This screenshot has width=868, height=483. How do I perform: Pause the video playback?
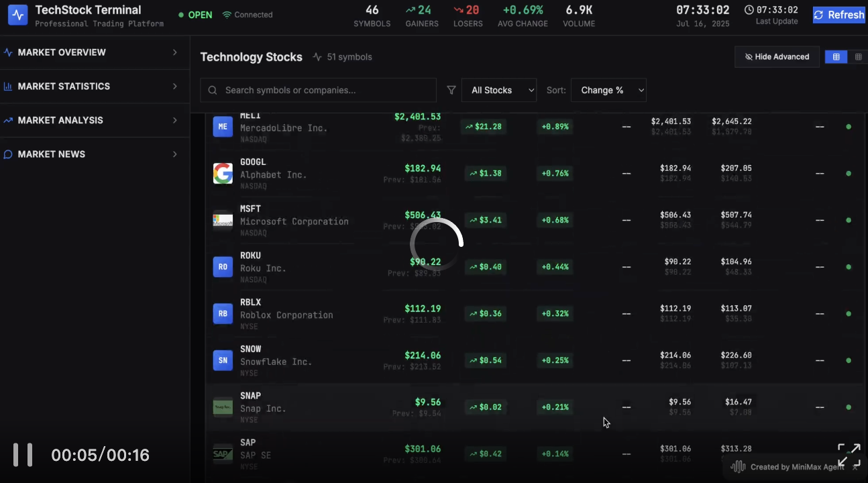(23, 455)
